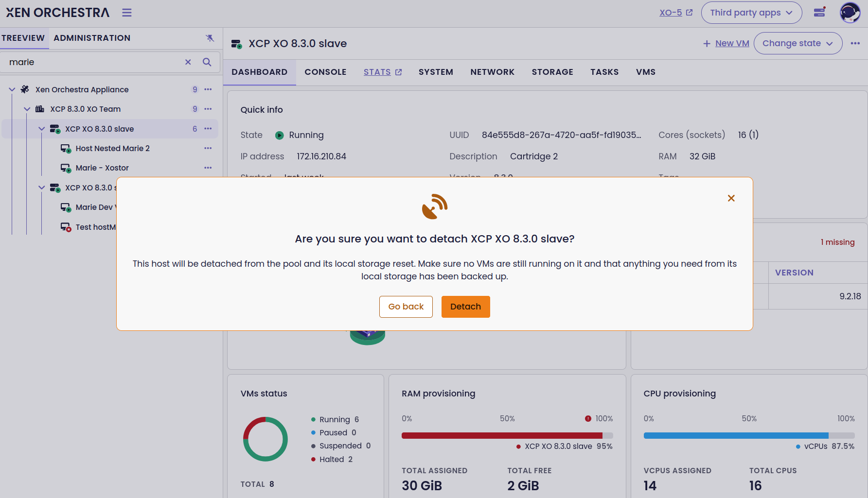This screenshot has width=868, height=498.
Task: Click the VM icon next to Marie Dev
Action: (x=66, y=207)
